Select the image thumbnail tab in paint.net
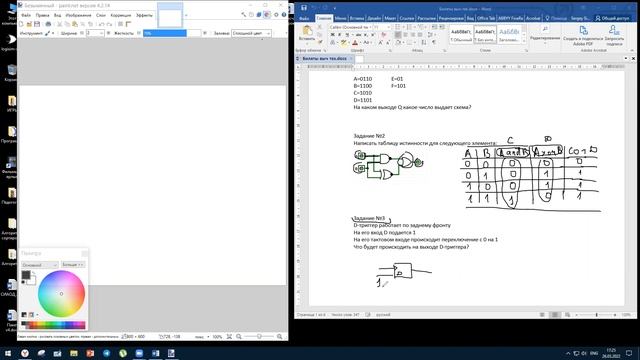The height and width of the screenshot is (360, 640). tap(170, 16)
